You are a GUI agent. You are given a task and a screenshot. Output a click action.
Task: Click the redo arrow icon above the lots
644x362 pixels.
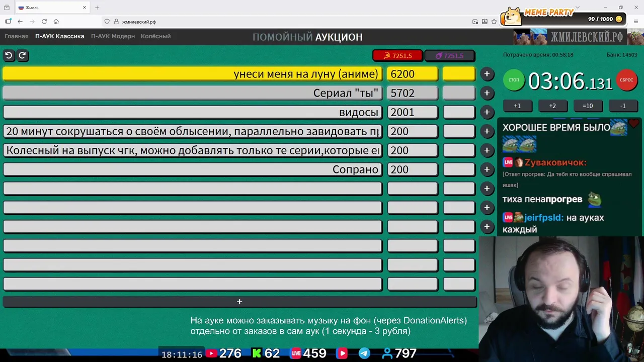click(x=22, y=55)
